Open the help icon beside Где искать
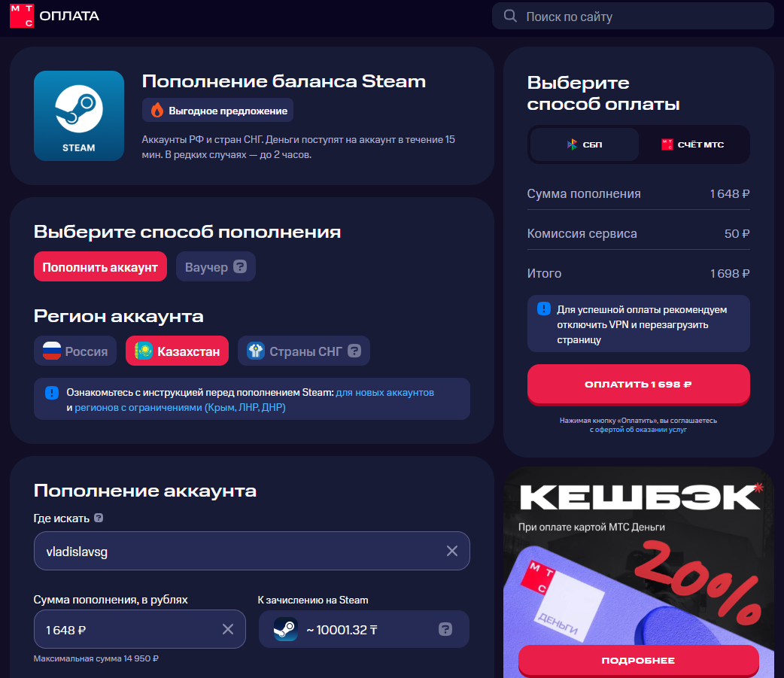This screenshot has height=678, width=784. pyautogui.click(x=99, y=518)
